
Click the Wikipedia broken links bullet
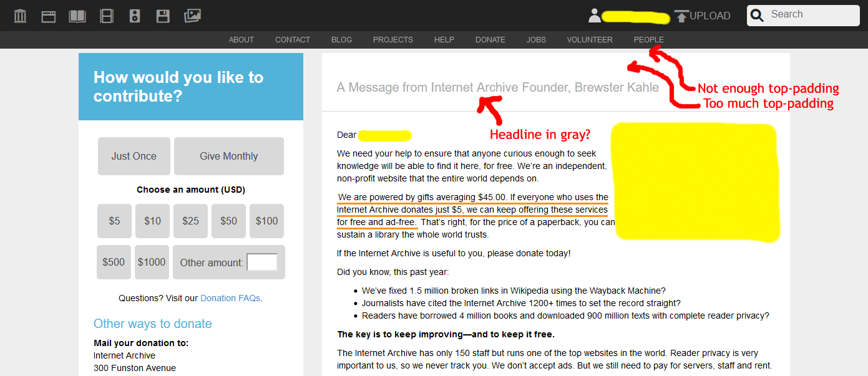(x=514, y=291)
